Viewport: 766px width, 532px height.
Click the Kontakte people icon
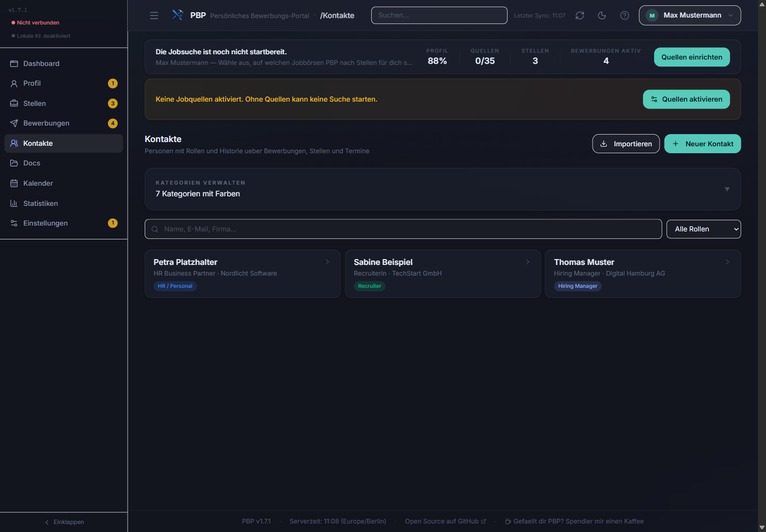point(14,143)
